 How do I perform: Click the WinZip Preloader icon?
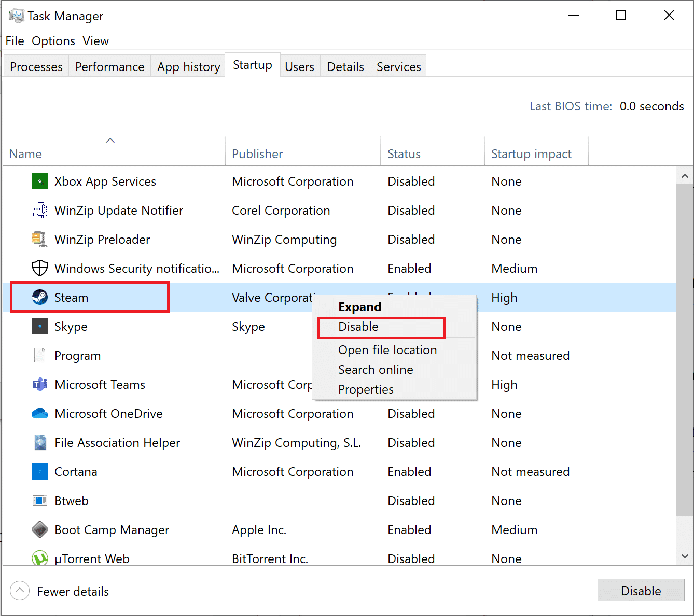(40, 239)
